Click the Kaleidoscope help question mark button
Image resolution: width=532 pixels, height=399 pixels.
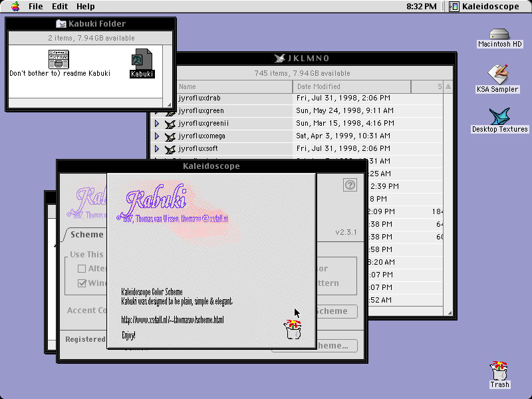350,185
